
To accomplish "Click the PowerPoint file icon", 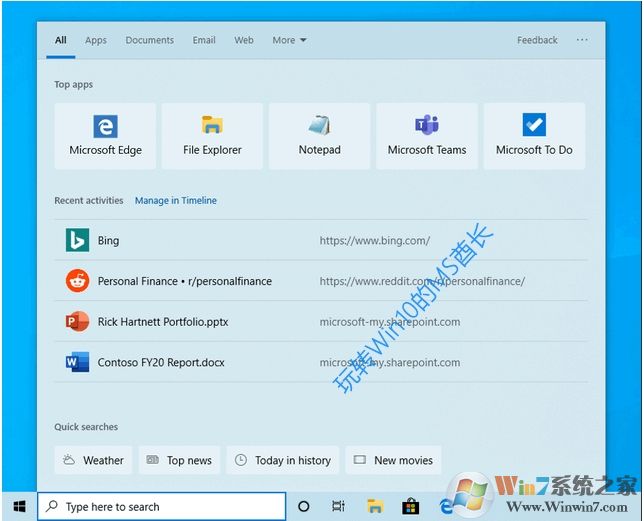I will tap(77, 321).
